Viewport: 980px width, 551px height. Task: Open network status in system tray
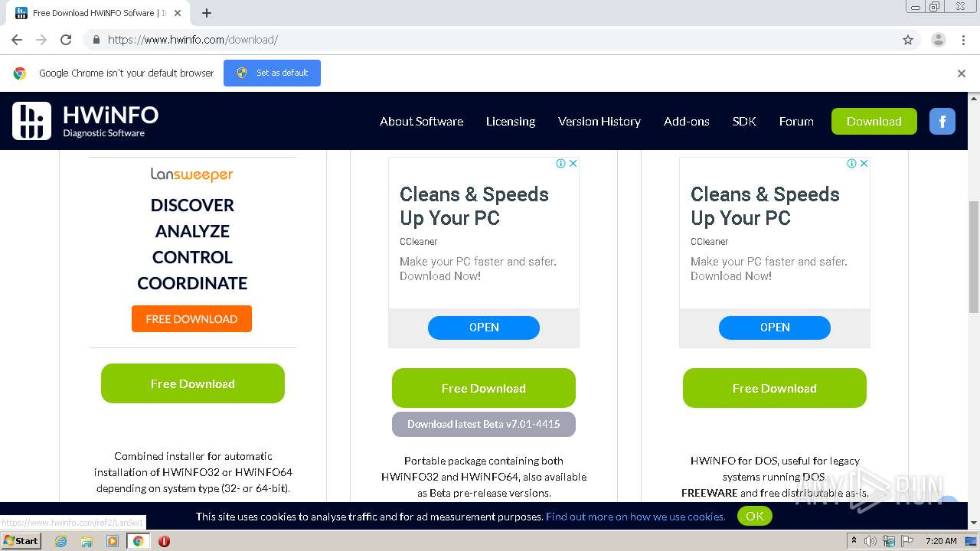[x=889, y=541]
